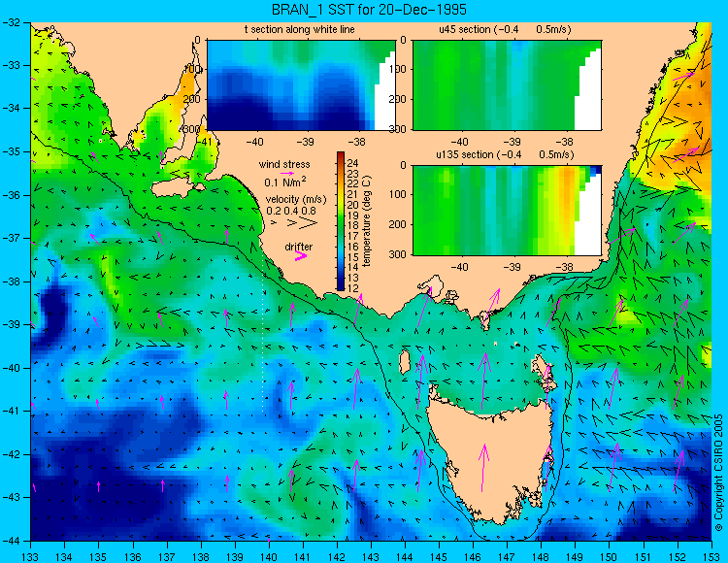The width and height of the screenshot is (728, 563).
Task: Open the u45 section inset plot
Action: coord(507,85)
